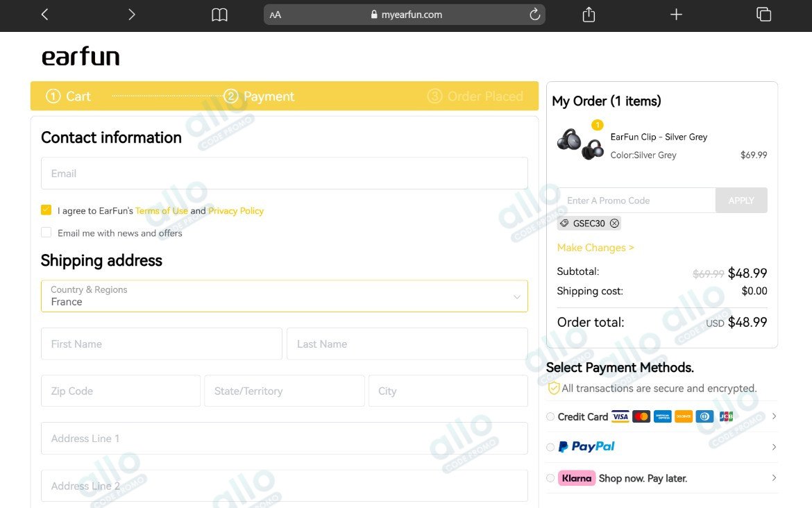This screenshot has height=508, width=812.
Task: Click the Enter A Promo Code field
Action: 636,201
